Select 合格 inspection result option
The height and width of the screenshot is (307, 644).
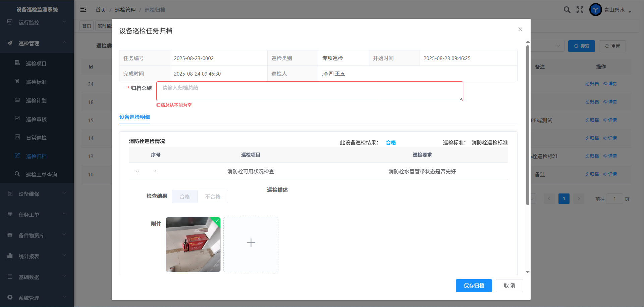[184, 196]
